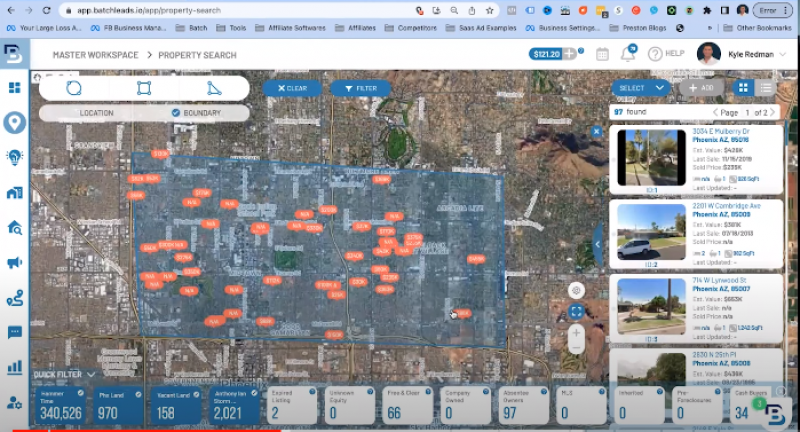Expand the Kyle Redman account menu
The width and height of the screenshot is (800, 432).
(x=757, y=54)
